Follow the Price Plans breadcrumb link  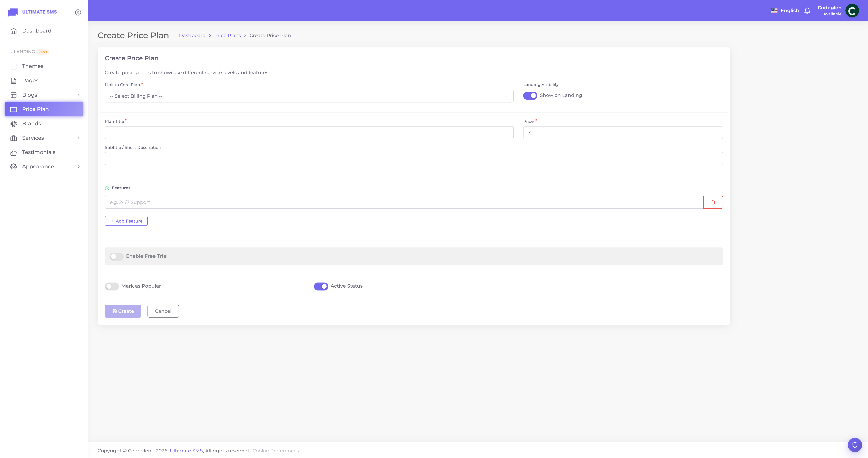228,35
